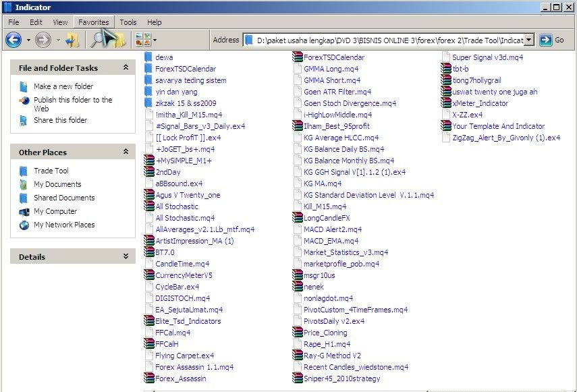Select file X-ZZ.ex4

(468, 115)
